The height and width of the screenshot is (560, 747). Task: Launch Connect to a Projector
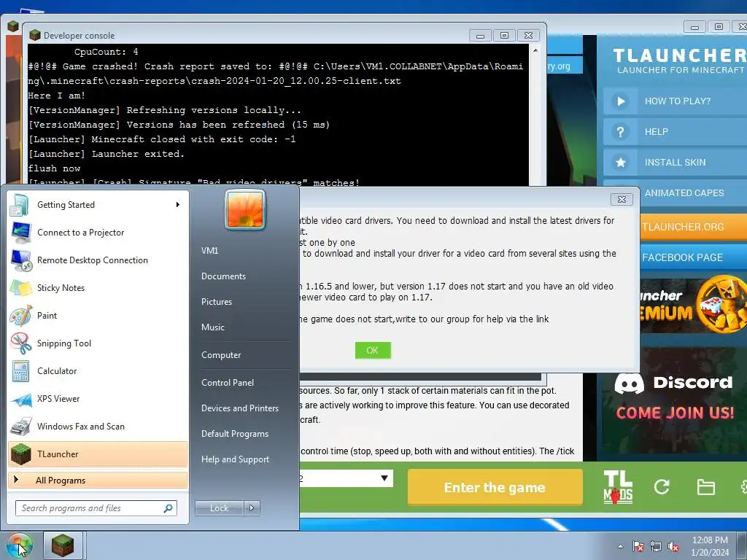97,233
